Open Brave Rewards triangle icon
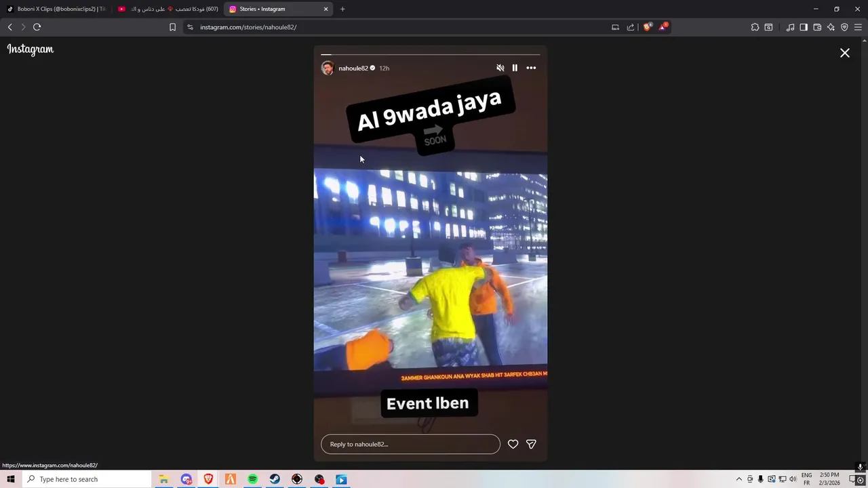This screenshot has width=868, height=488. click(663, 27)
